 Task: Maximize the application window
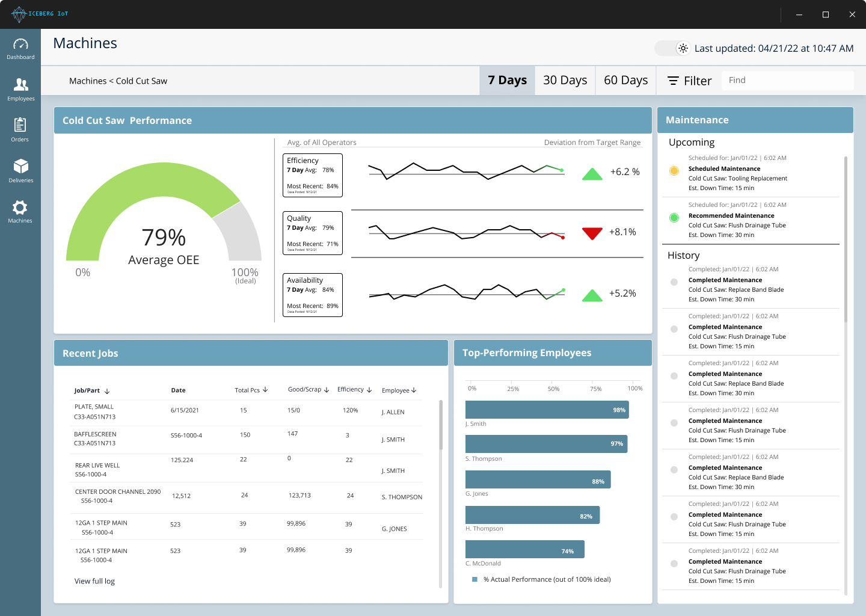click(826, 14)
